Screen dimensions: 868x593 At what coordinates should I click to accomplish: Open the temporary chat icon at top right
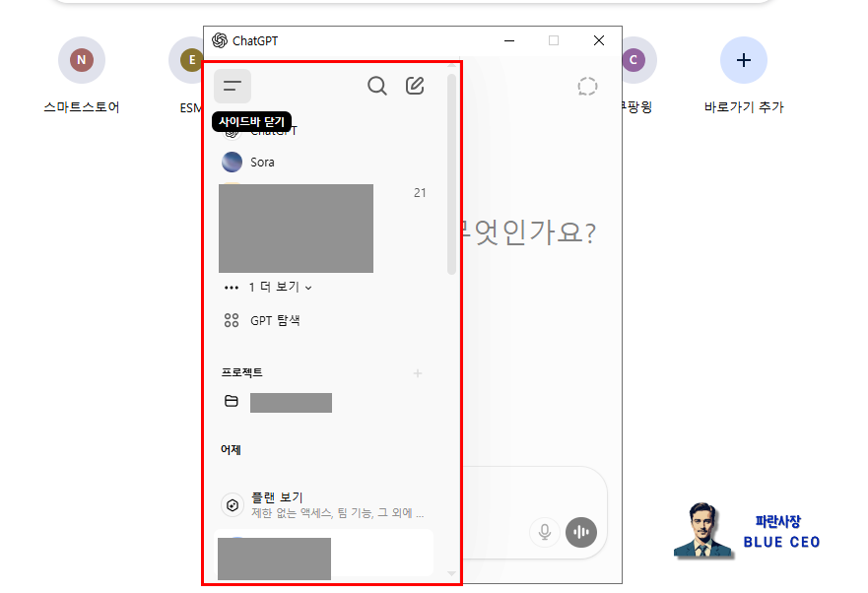click(x=587, y=87)
